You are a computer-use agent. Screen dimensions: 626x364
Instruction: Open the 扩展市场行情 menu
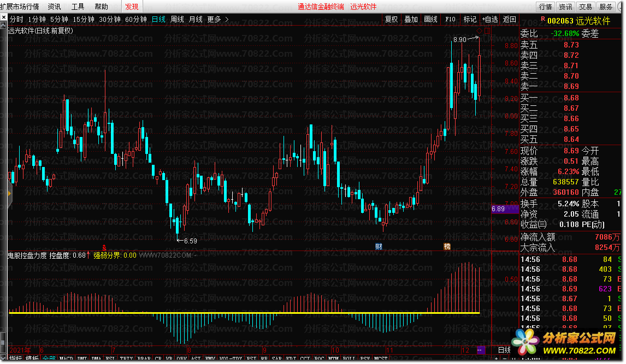tap(20, 7)
